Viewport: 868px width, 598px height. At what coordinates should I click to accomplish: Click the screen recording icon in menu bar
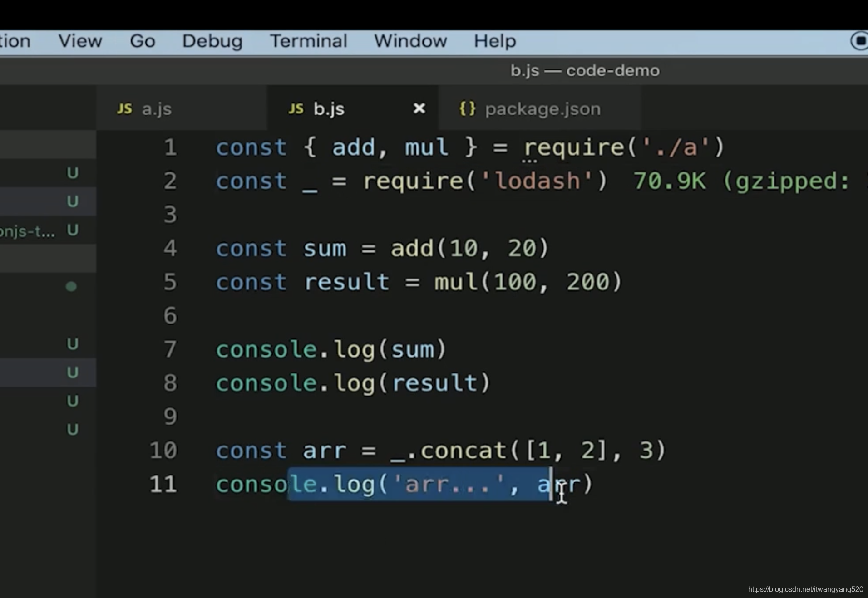coord(859,41)
